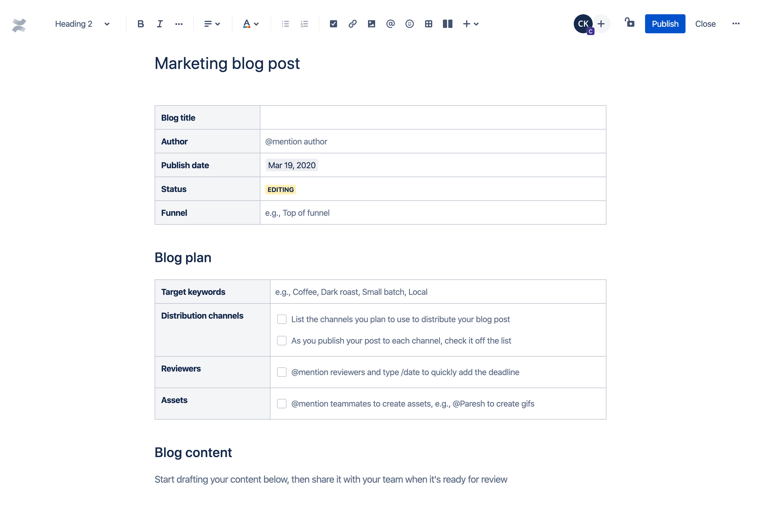Open the text alignment options

pos(211,24)
